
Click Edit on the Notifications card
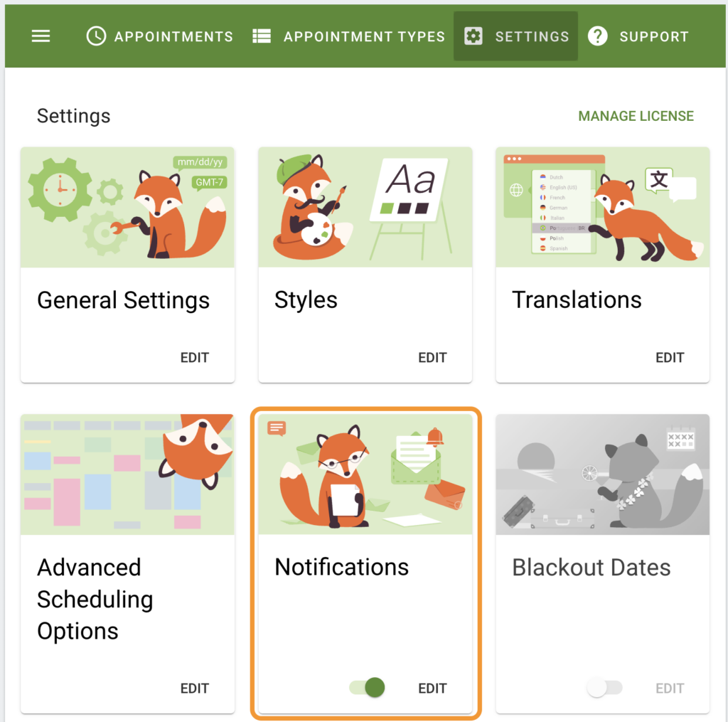click(432, 688)
